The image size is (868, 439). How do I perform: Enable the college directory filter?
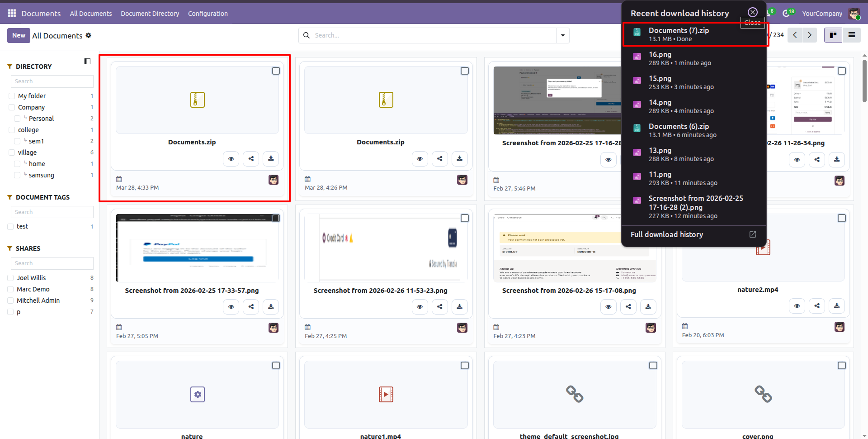(12, 130)
